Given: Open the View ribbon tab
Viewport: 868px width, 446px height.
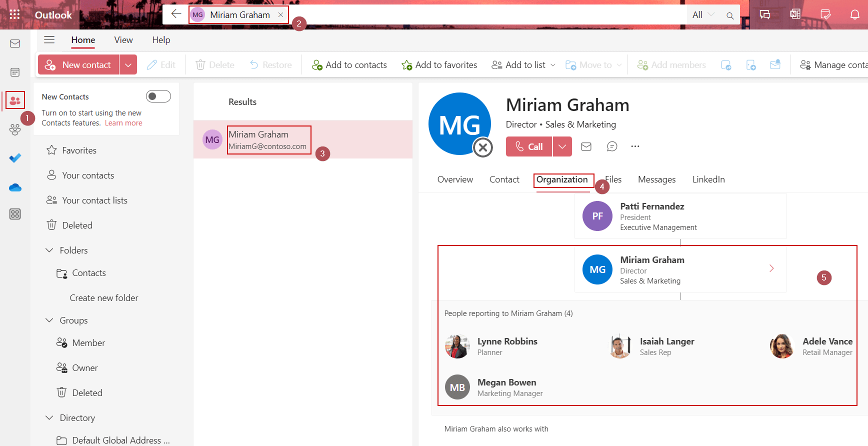Looking at the screenshot, I should [x=123, y=40].
